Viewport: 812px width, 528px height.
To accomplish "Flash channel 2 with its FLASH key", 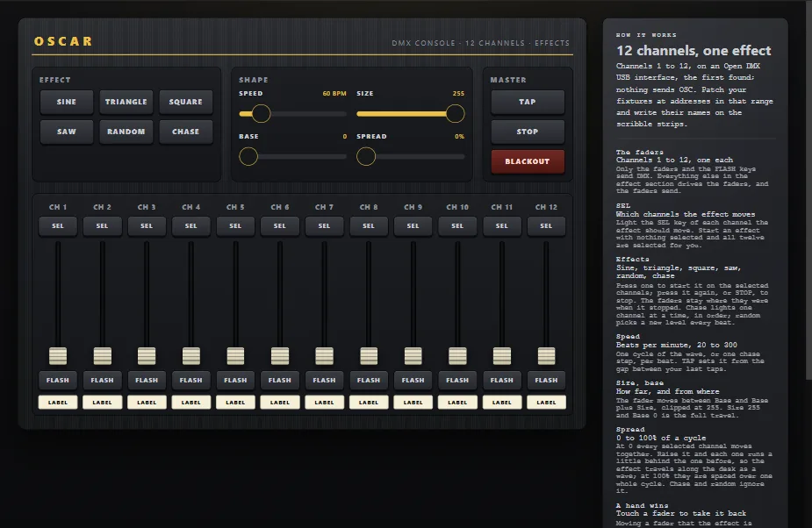I will [x=102, y=381].
